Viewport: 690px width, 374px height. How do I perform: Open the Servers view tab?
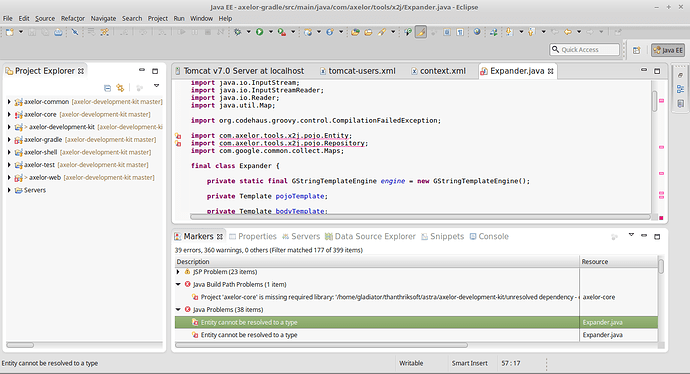[x=301, y=236]
